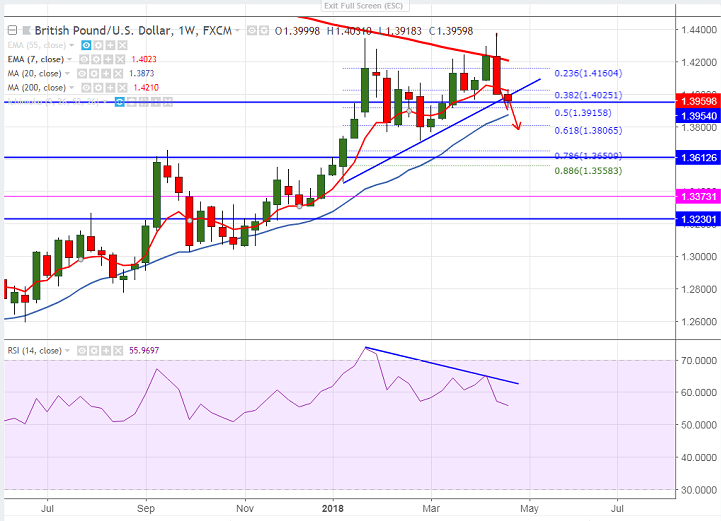
Task: Click the MA 20 value 1.3873
Action: click(x=142, y=74)
